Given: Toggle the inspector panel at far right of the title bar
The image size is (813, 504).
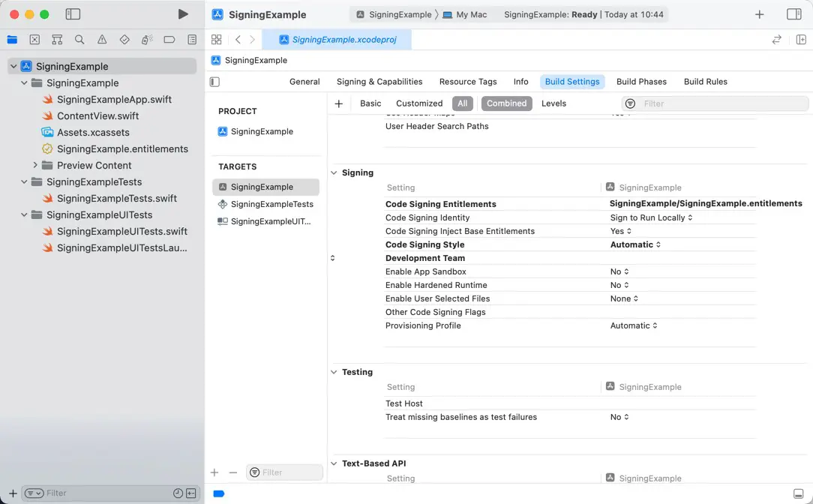Looking at the screenshot, I should click(x=793, y=14).
